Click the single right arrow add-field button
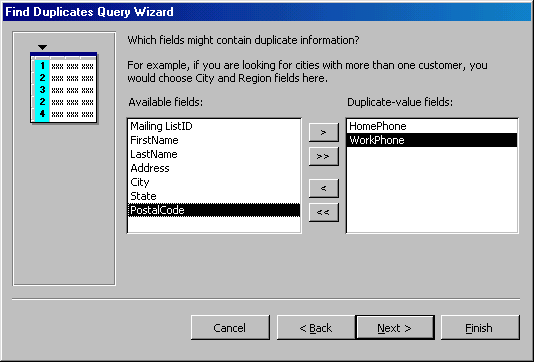Viewport: 534px width, 362px height. 324,132
